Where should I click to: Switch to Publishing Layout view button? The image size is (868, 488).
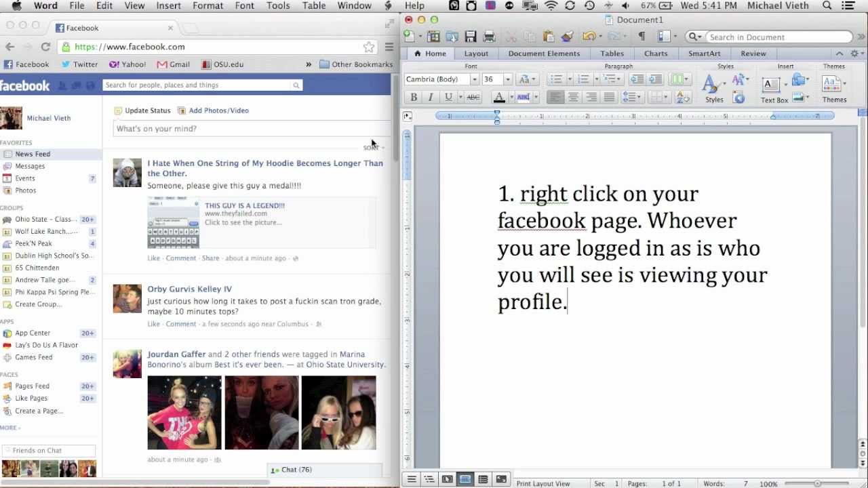tap(447, 479)
